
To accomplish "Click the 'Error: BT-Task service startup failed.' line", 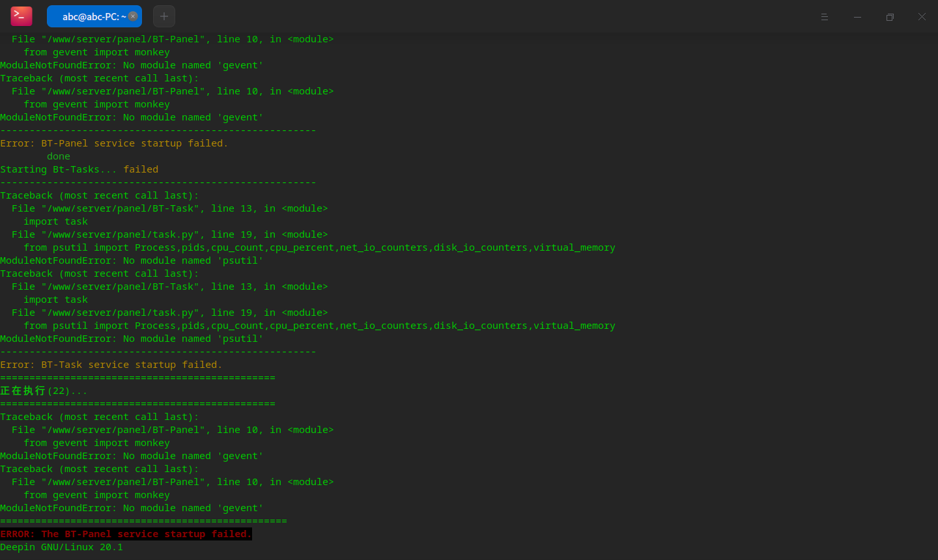I will pyautogui.click(x=111, y=365).
